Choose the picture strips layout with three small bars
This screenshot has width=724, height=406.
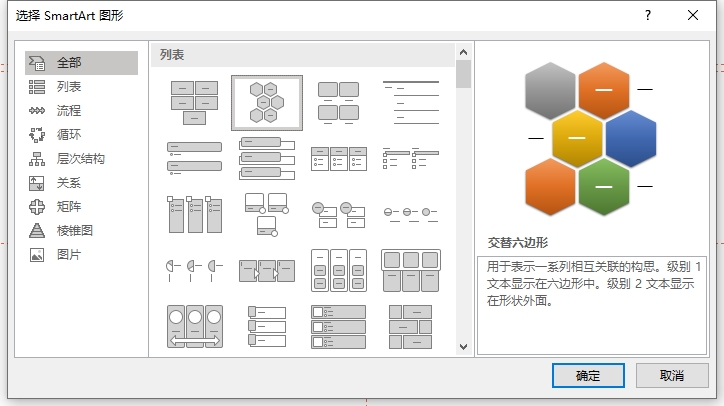[267, 327]
